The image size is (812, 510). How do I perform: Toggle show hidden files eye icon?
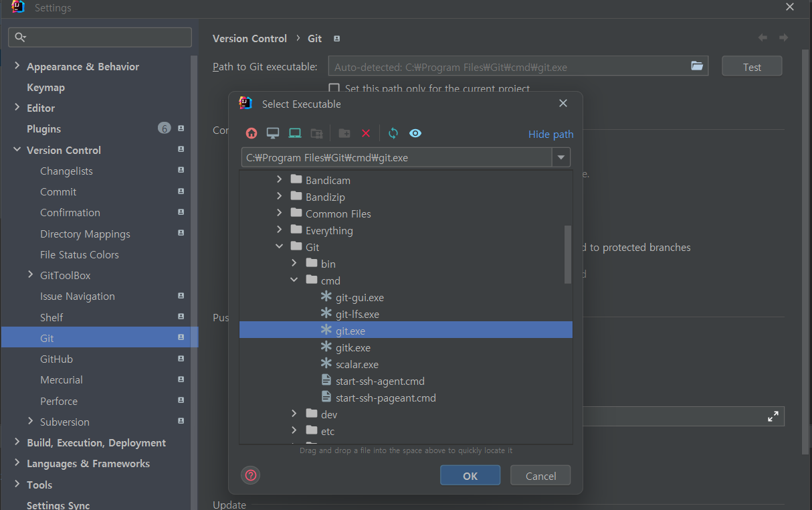click(x=415, y=133)
